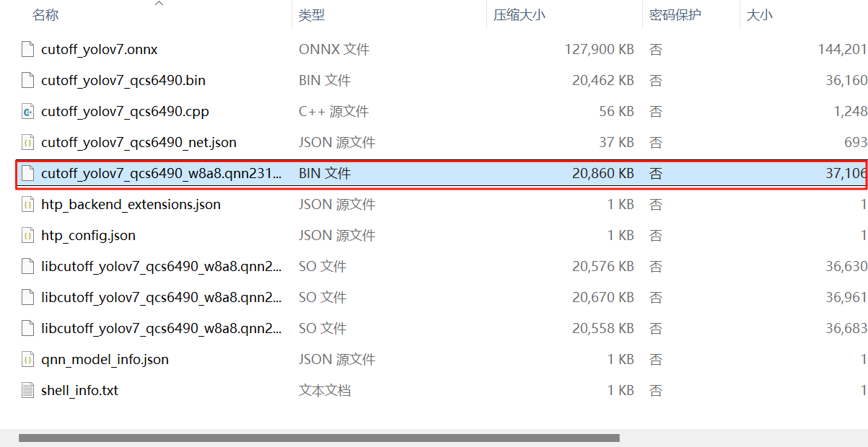Sort by the 密码保护 column header

(675, 15)
